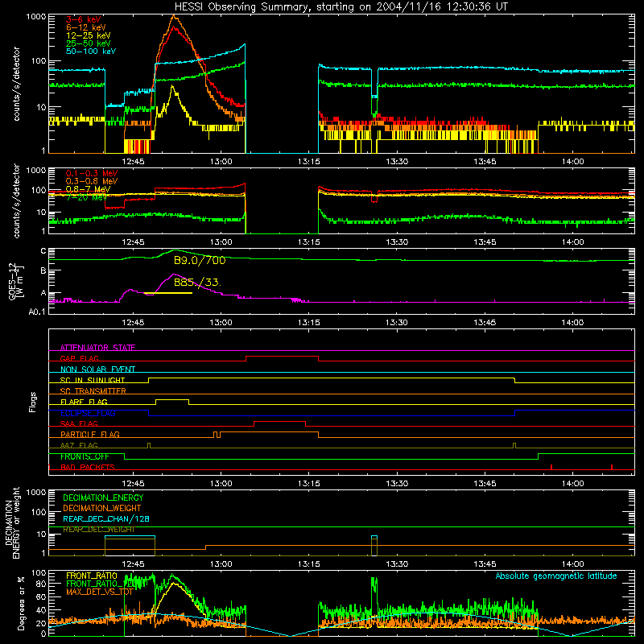
Task: Select the FLARE_FLAG label
Action: click(x=84, y=402)
